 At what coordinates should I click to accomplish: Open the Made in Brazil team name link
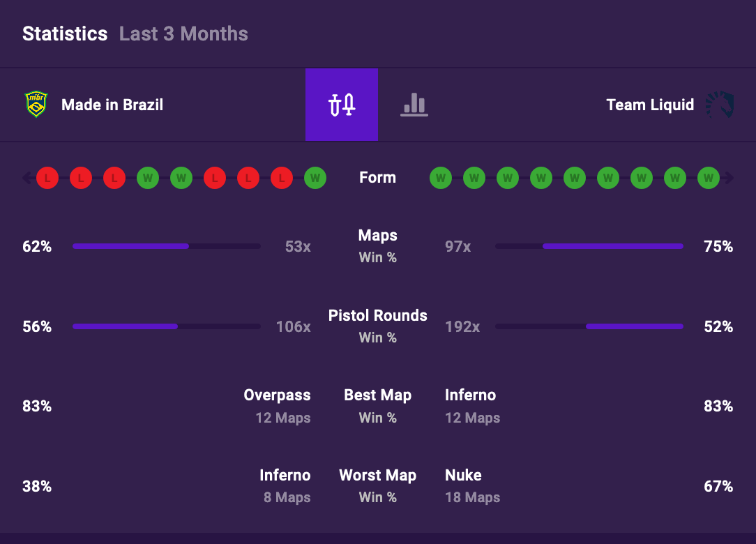click(x=112, y=105)
